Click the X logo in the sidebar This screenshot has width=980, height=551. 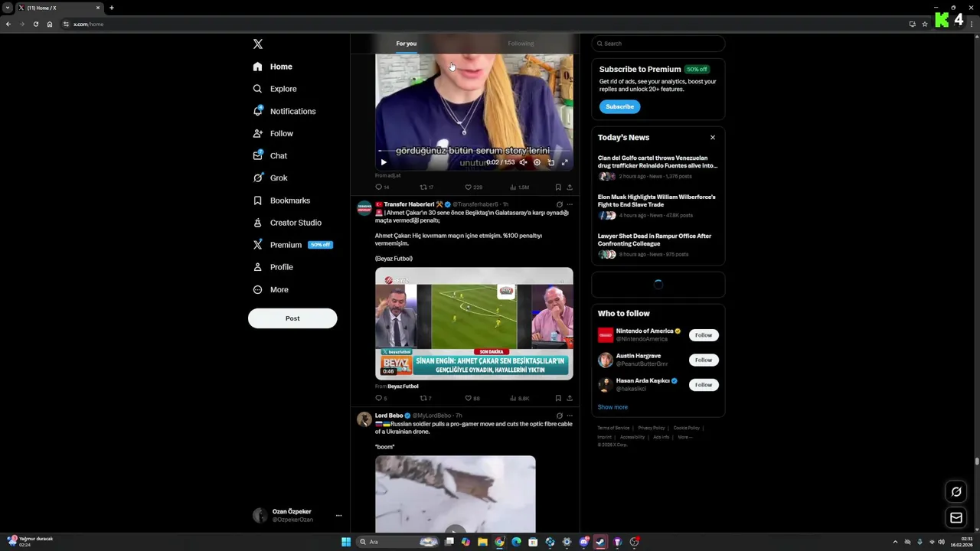pyautogui.click(x=258, y=44)
